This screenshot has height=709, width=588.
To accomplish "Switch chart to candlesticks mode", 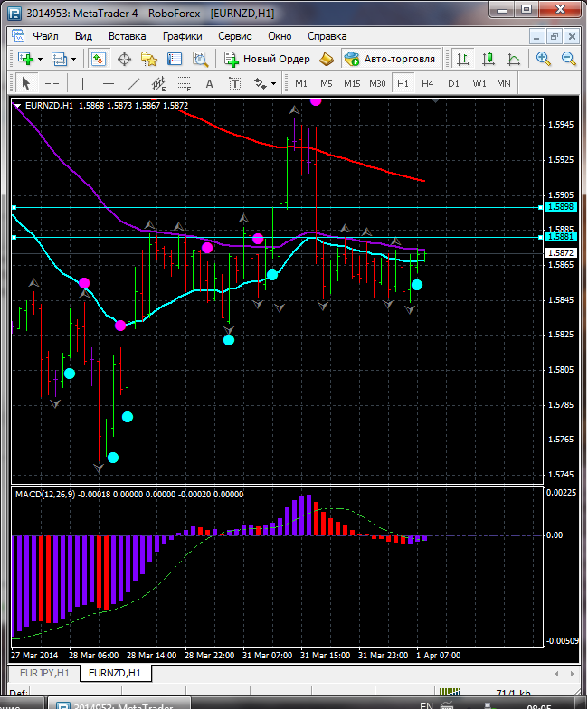I will tap(489, 59).
